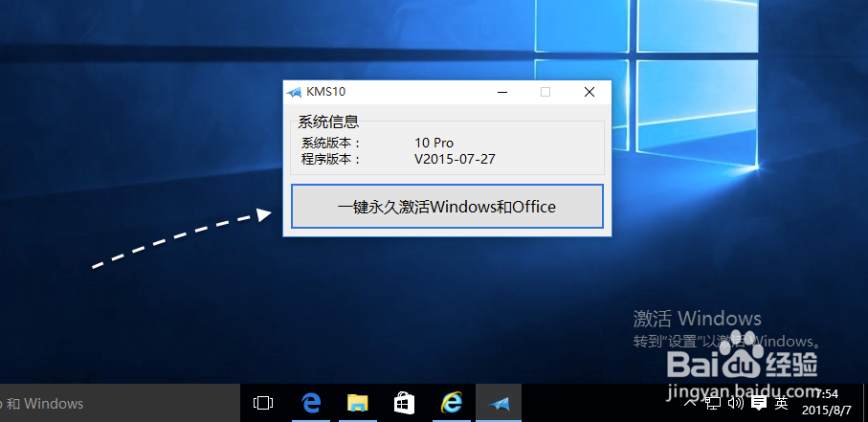Close the KMS10 window

coord(590,92)
